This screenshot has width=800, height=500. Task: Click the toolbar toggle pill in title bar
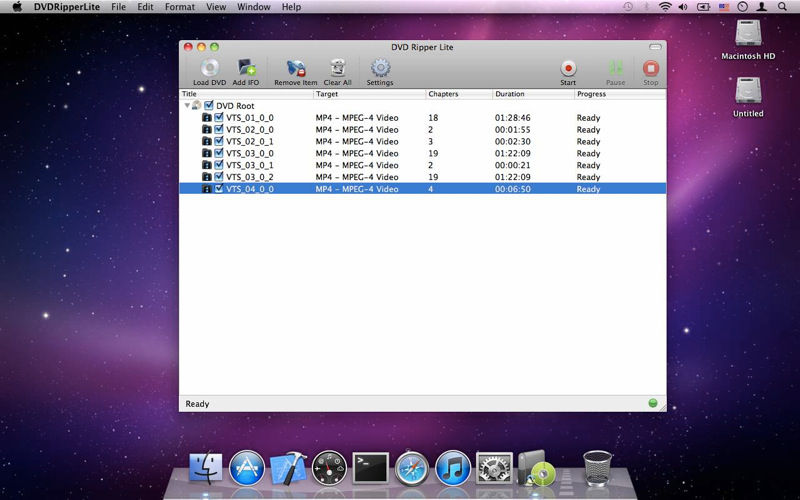click(655, 47)
